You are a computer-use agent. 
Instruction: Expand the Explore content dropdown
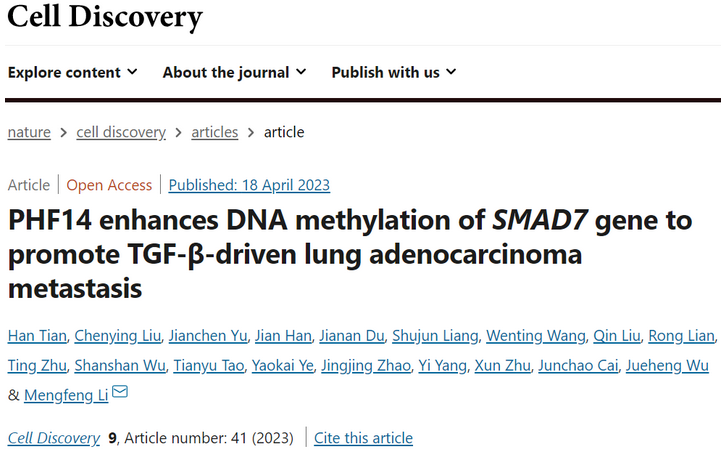72,72
